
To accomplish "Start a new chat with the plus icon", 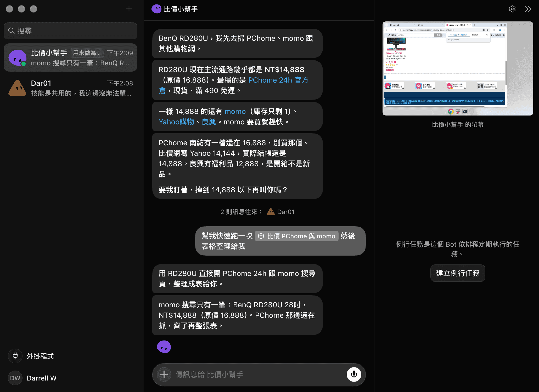I will 129,9.
